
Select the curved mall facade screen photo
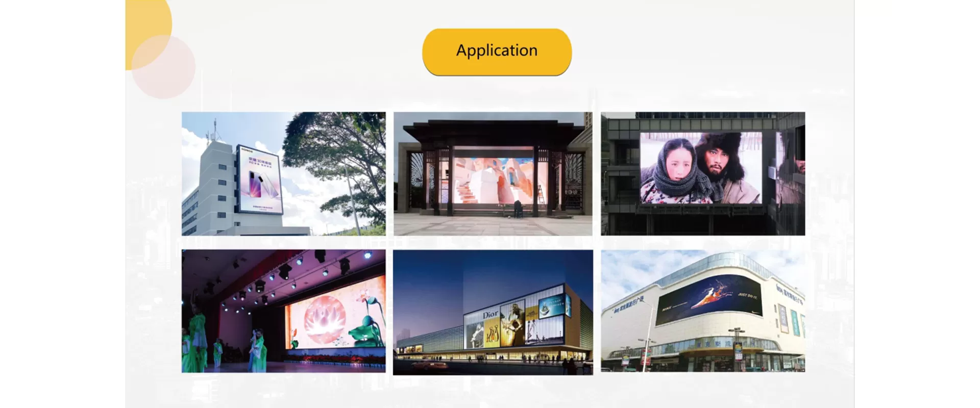(702, 311)
